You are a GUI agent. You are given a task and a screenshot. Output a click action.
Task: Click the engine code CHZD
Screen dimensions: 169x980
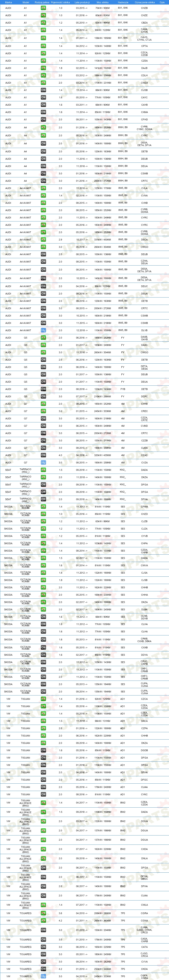pos(144,514)
